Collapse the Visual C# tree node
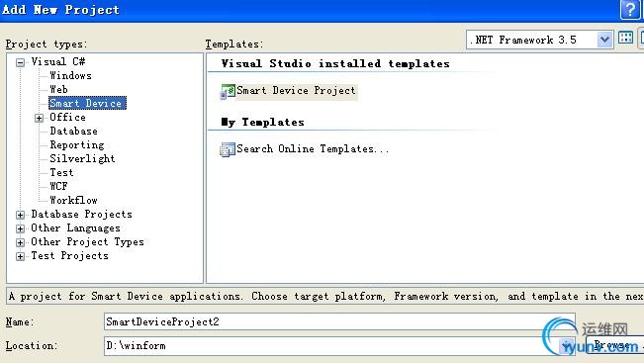Screen dimensions: 644x363 pos(20,63)
